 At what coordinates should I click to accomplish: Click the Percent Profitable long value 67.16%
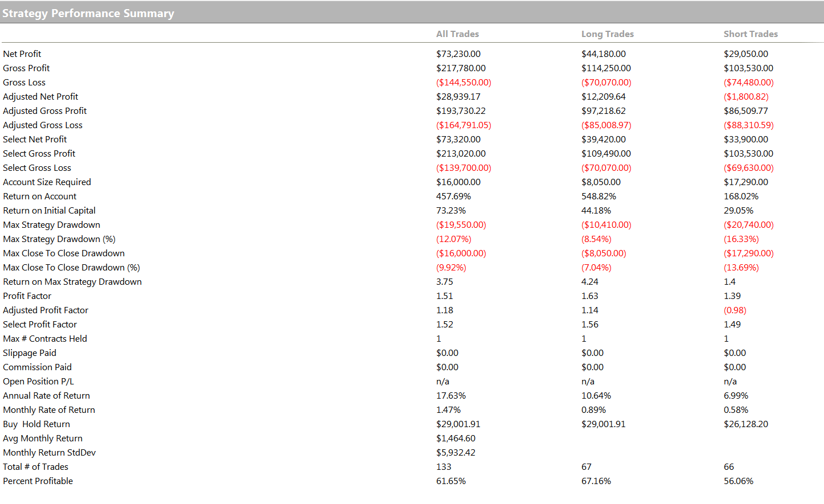[x=596, y=481]
